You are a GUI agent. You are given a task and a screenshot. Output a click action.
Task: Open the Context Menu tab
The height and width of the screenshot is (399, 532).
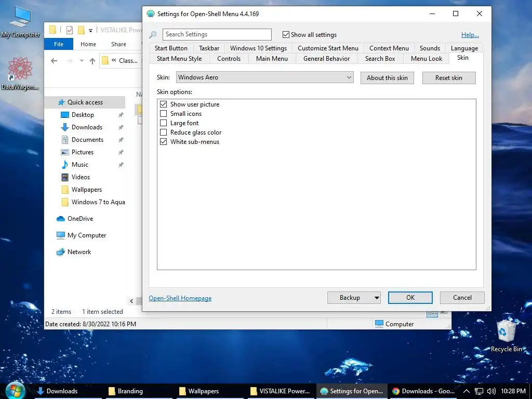tap(389, 48)
